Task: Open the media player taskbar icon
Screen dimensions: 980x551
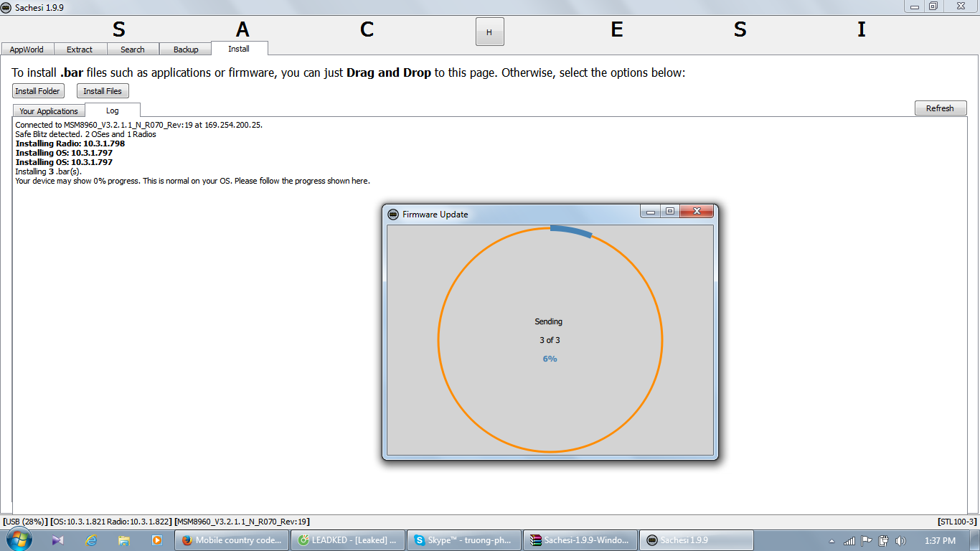Action: pyautogui.click(x=156, y=540)
